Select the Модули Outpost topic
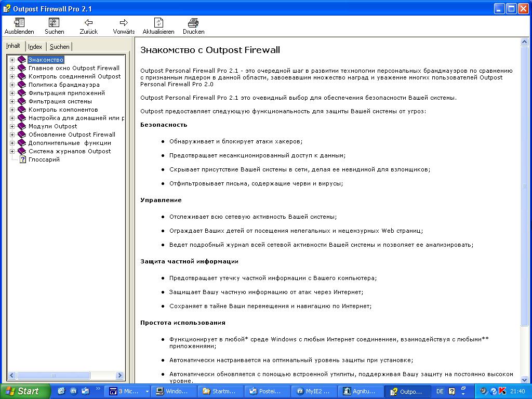532x399 pixels. click(52, 126)
